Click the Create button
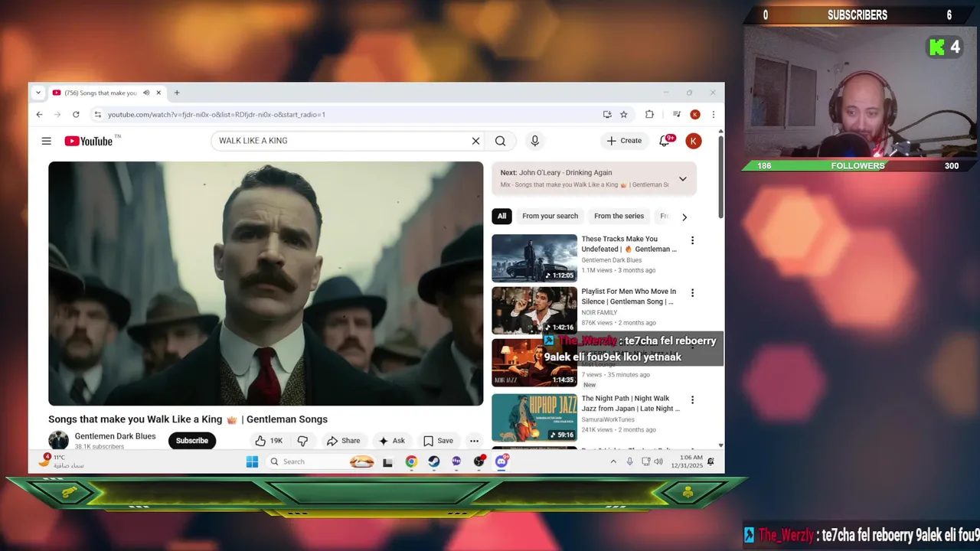The image size is (980, 551). [624, 141]
